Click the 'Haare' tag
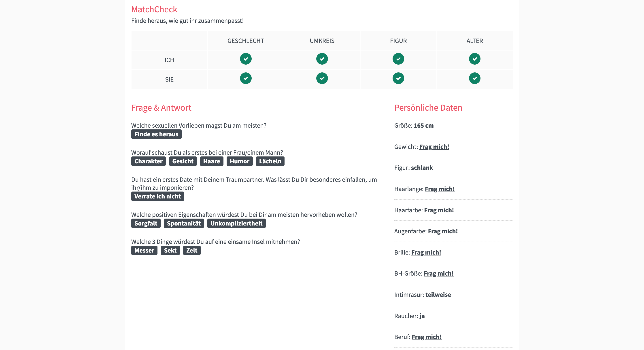The height and width of the screenshot is (350, 644). tap(212, 161)
